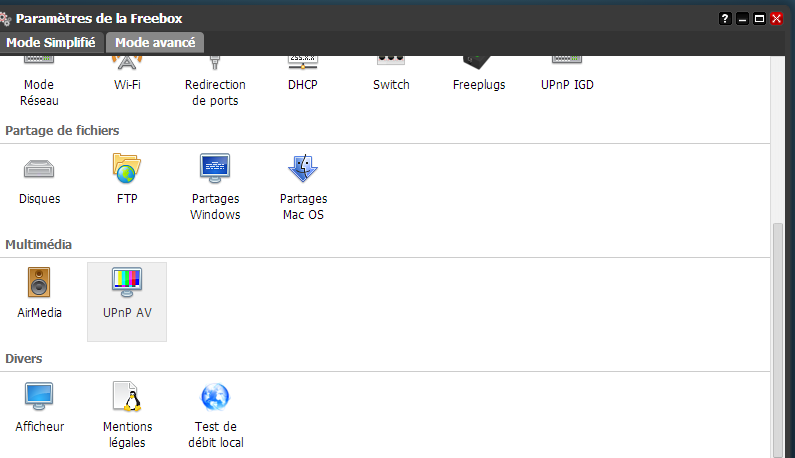This screenshot has height=458, width=795.
Task: Close the Paramètres de la Freebox window
Action: pos(777,19)
